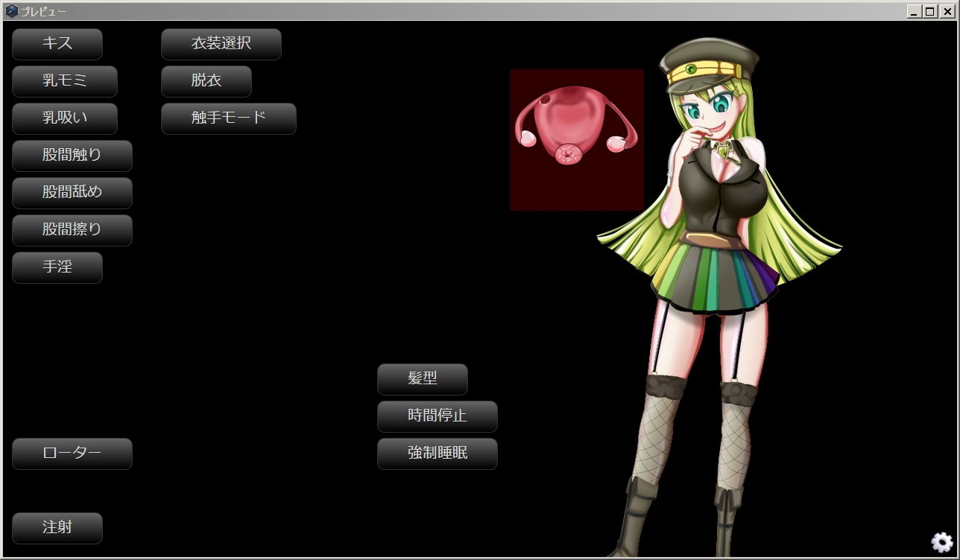
Task: Open the 衣装選択 costume selection
Action: point(221,44)
